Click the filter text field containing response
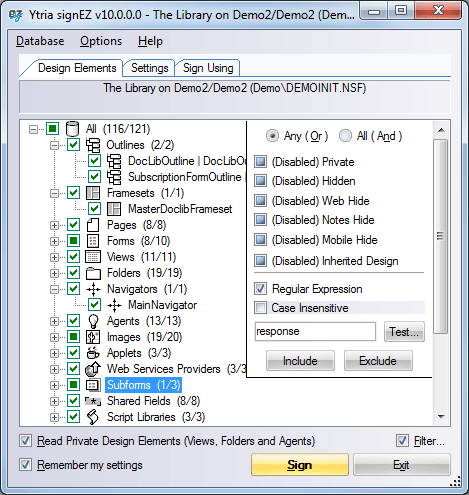469x495 pixels. [315, 331]
